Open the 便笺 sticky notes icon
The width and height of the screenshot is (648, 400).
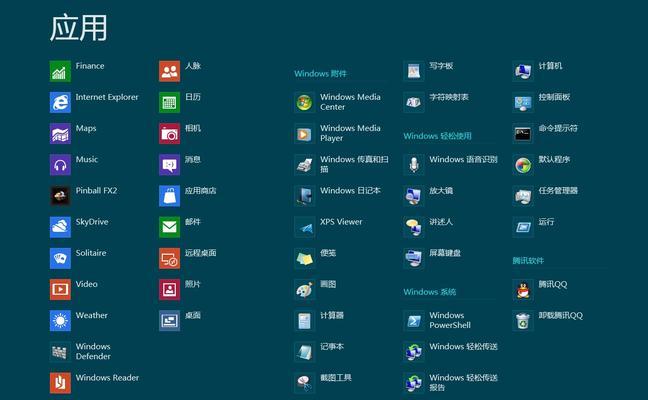305,258
